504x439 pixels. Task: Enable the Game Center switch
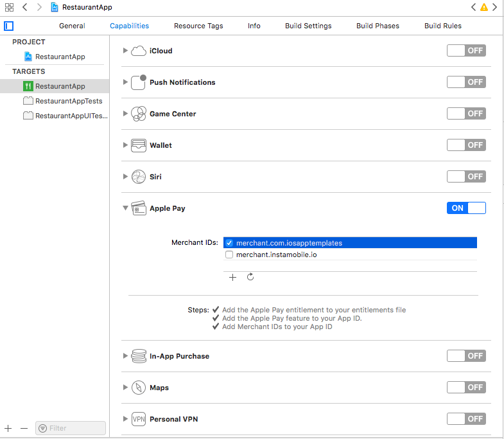click(466, 114)
